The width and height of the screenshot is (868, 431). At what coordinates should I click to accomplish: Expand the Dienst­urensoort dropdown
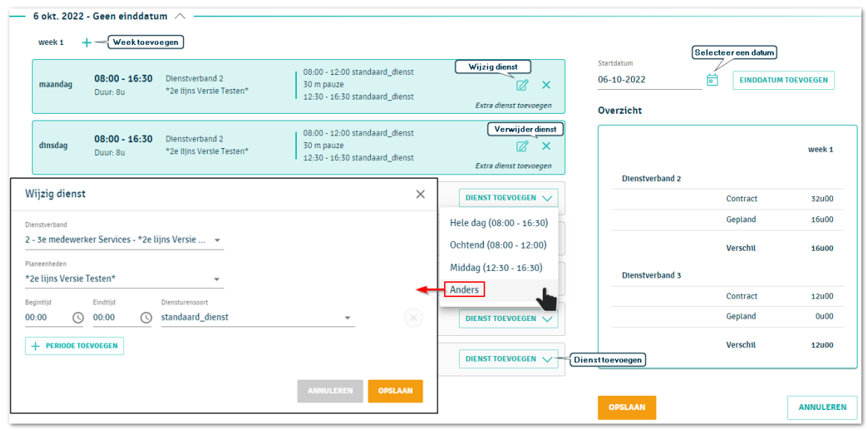[348, 317]
